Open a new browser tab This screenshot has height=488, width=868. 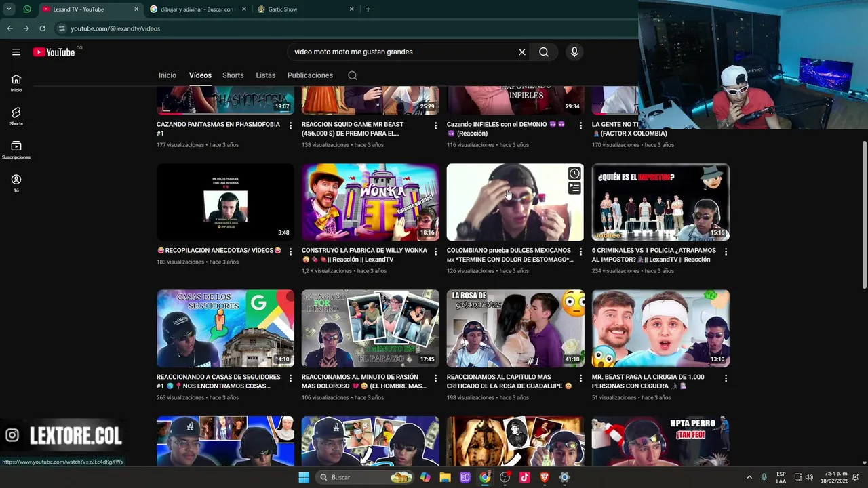click(368, 9)
